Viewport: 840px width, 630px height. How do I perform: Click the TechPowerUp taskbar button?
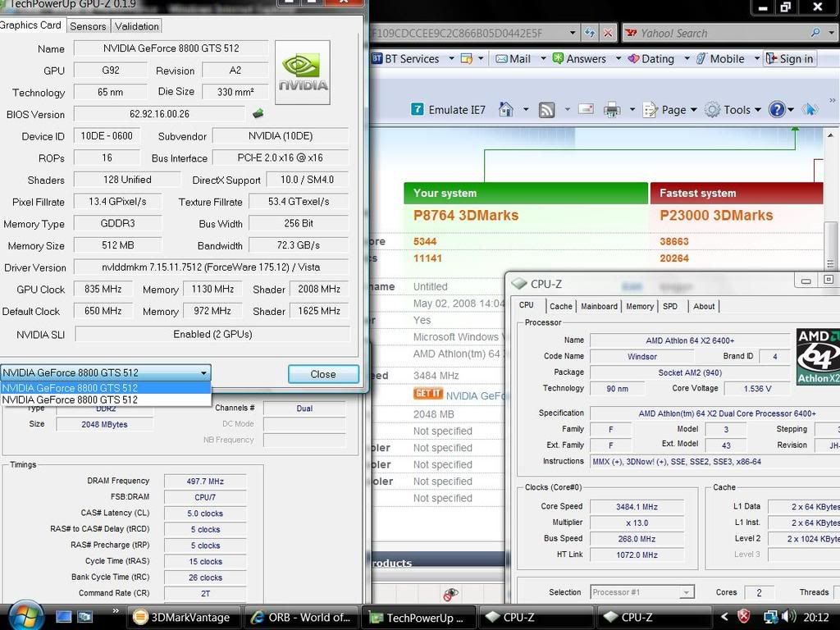point(418,617)
